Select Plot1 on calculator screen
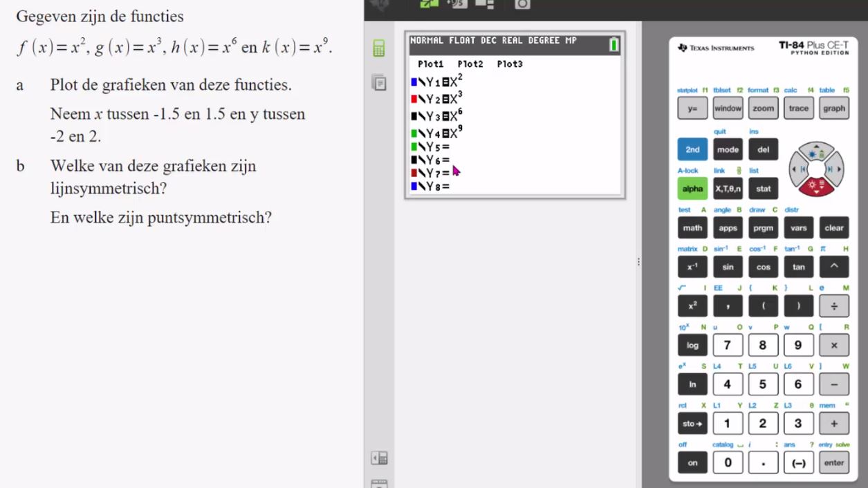The image size is (868, 488). tap(431, 64)
